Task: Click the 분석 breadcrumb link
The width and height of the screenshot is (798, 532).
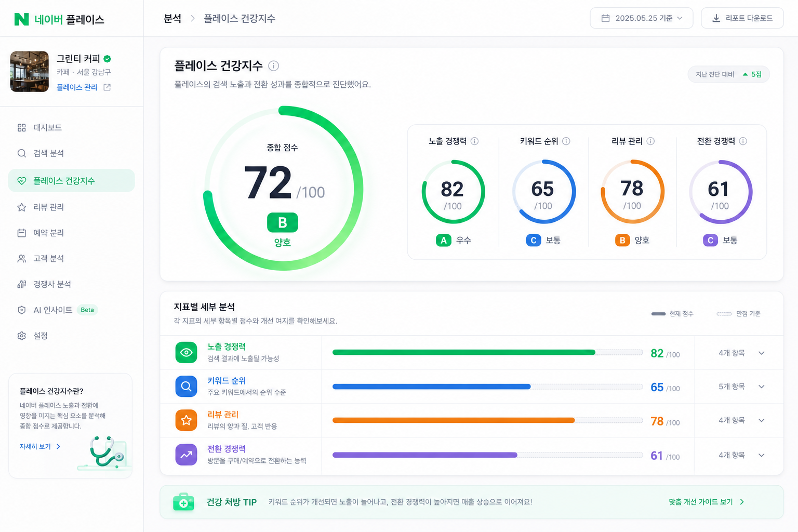Action: 172,19
